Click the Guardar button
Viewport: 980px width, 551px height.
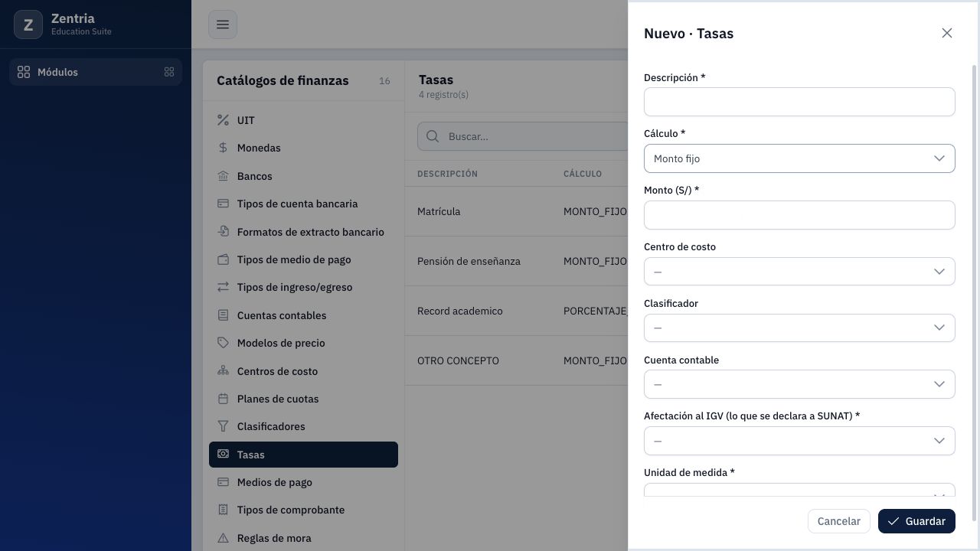point(916,521)
